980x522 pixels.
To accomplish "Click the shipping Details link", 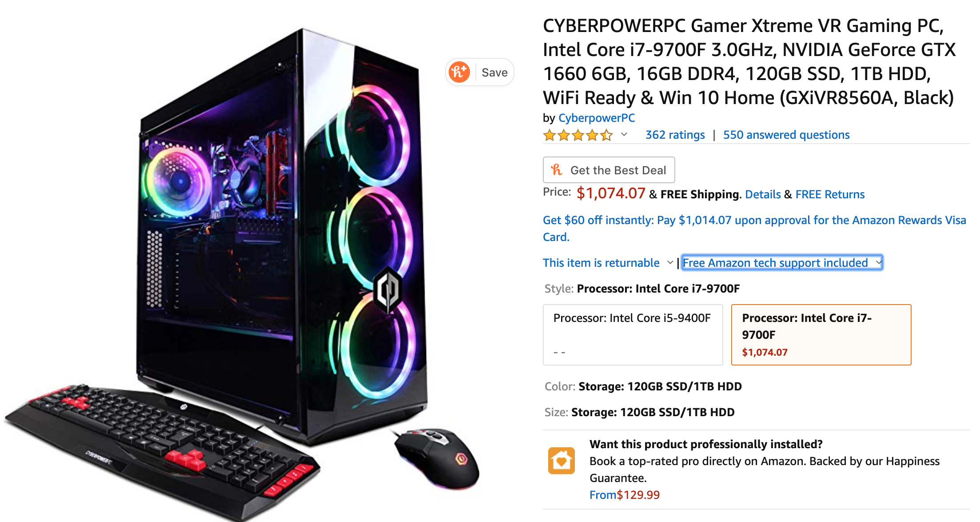I will (763, 194).
